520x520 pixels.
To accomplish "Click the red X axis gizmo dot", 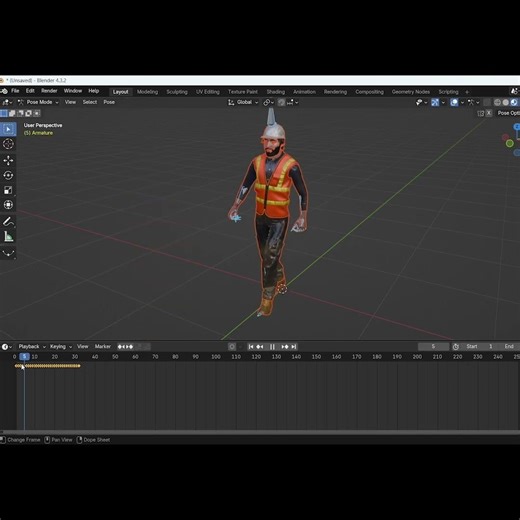I will pos(505,137).
